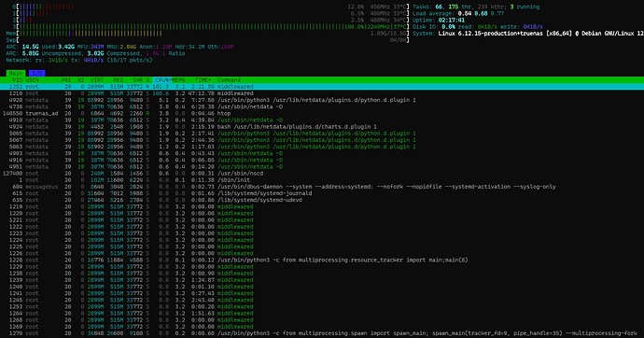
Task: Sort by the PRI column header
Action: pos(65,80)
